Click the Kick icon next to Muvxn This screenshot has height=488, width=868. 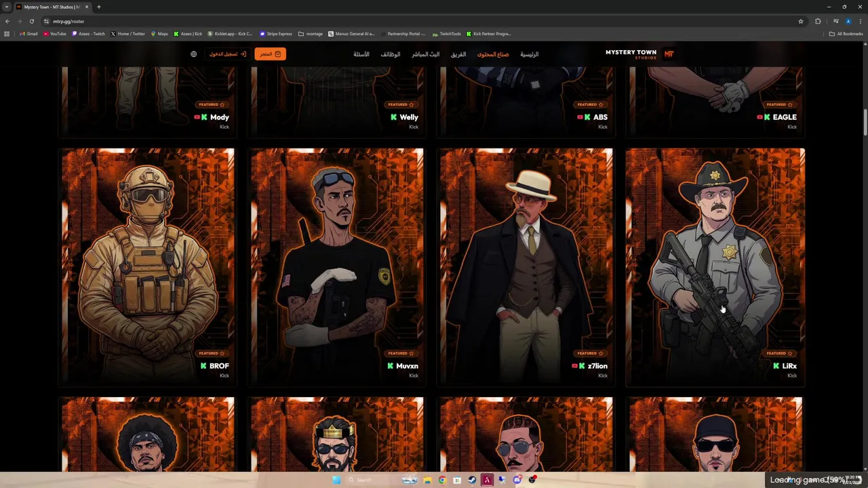click(x=391, y=366)
